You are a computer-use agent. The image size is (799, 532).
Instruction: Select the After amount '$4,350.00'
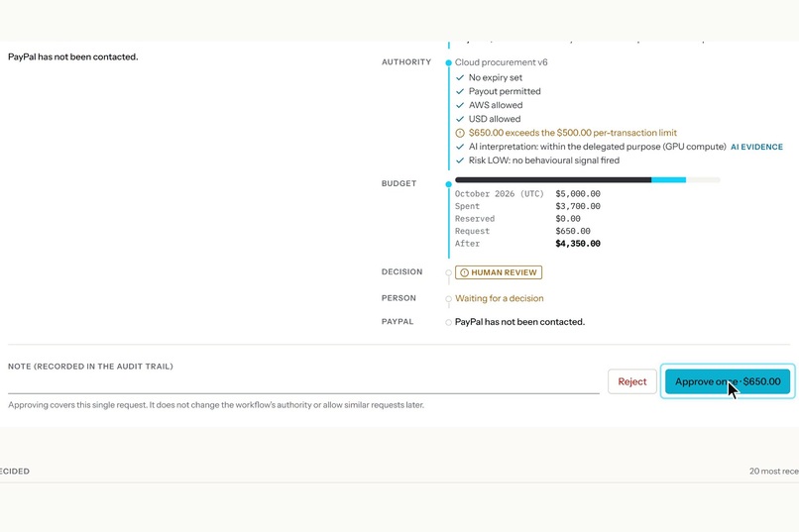coord(578,244)
